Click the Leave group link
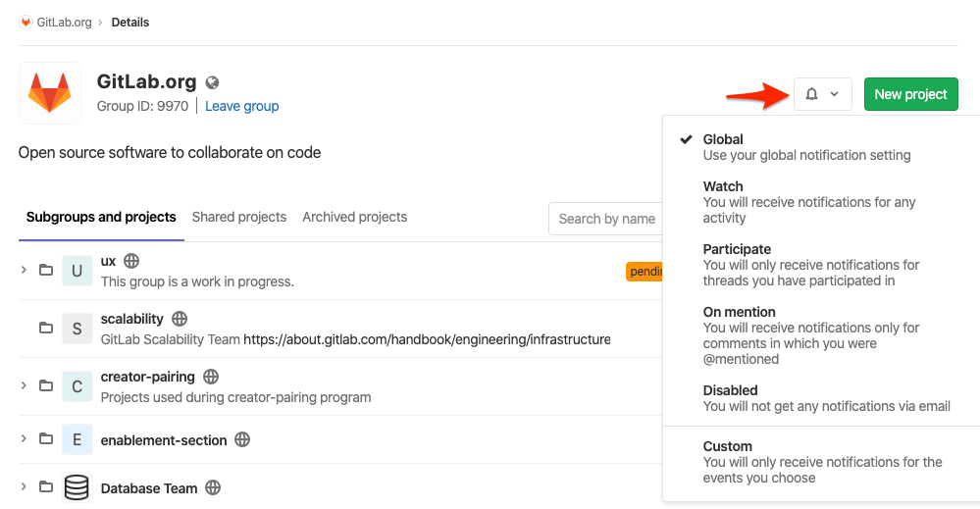The width and height of the screenshot is (980, 509). click(x=241, y=106)
